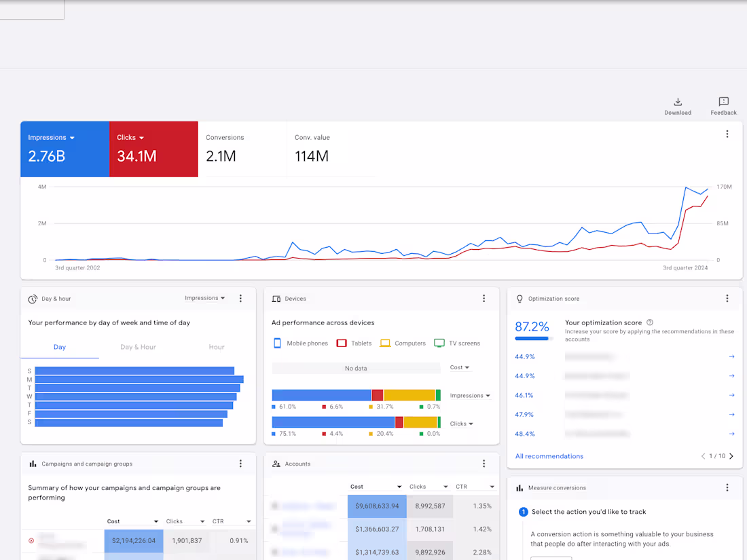Image resolution: width=747 pixels, height=560 pixels.
Task: Click the Devices card's device icon
Action: click(x=276, y=298)
